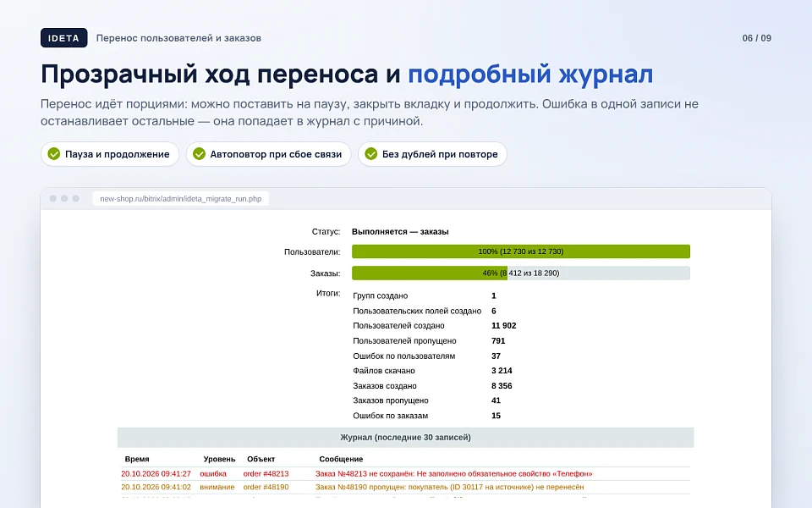Click the subtitle Перенос пользователей и заказов
Viewport: 812px width, 508px height.
178,38
